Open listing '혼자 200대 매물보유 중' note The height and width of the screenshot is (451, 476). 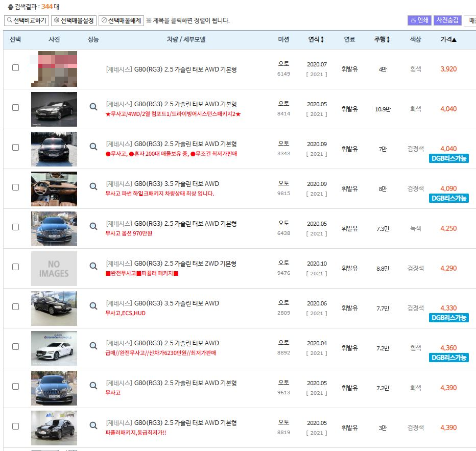pos(171,154)
